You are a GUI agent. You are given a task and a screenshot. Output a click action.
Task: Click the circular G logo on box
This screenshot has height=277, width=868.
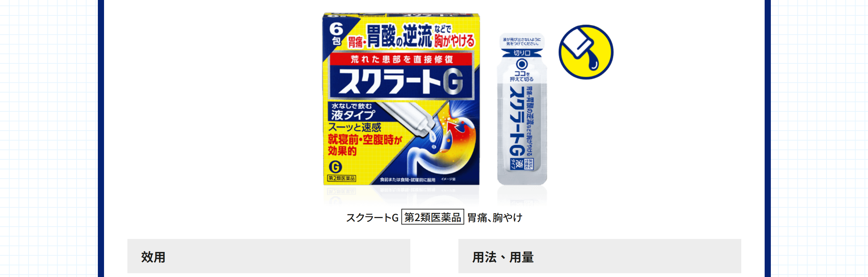click(335, 167)
